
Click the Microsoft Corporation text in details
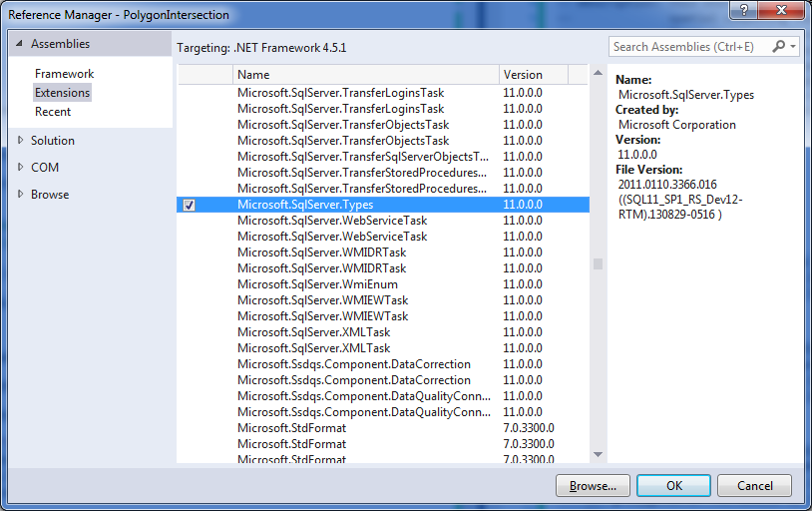point(677,125)
